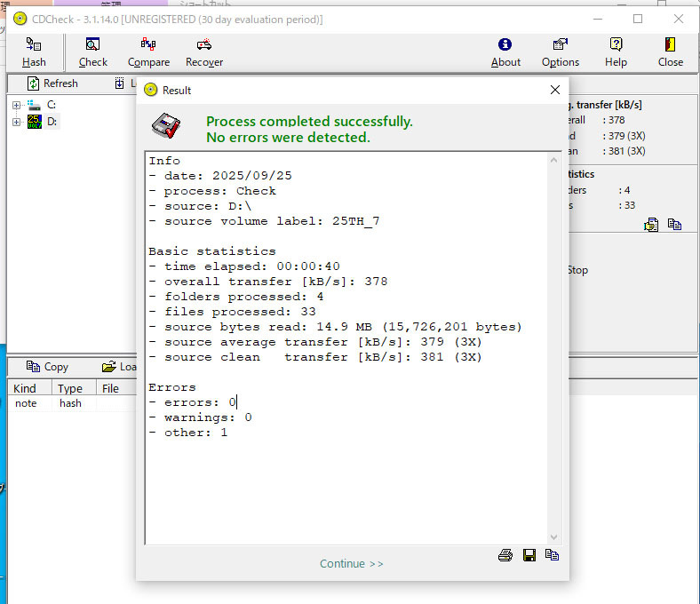700x604 pixels.
Task: Open Help from the toolbar
Action: pyautogui.click(x=616, y=52)
